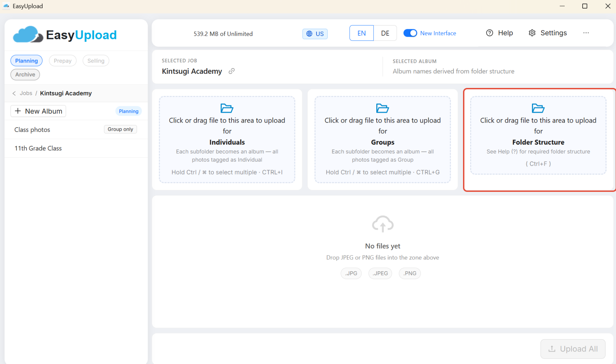The height and width of the screenshot is (364, 616).
Task: Click the globe icon in US region badge
Action: (309, 34)
